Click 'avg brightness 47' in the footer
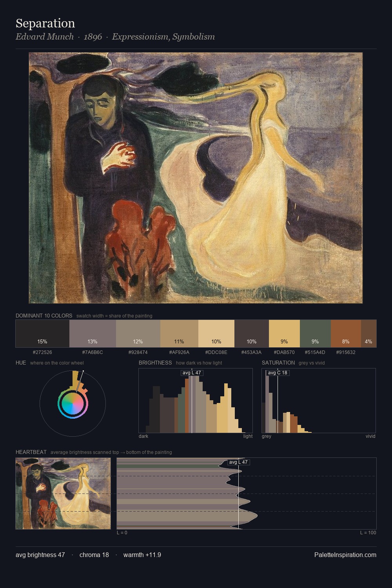 tap(40, 555)
